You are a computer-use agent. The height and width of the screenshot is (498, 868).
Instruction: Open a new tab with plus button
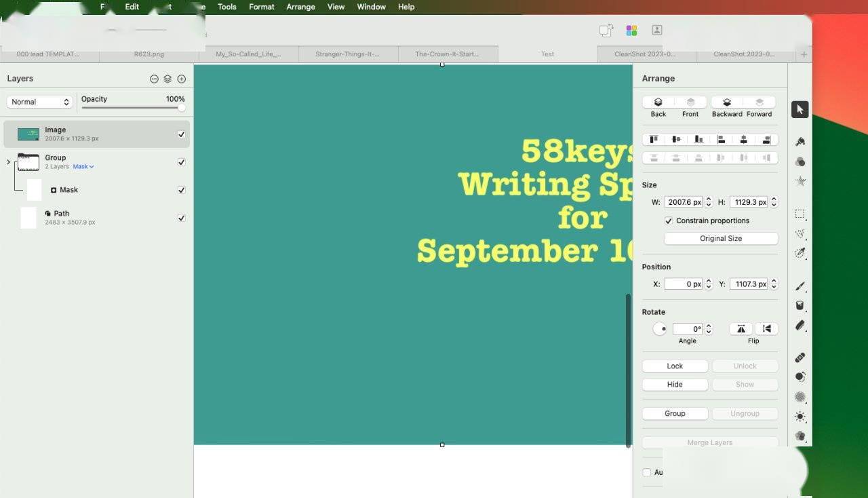pos(804,54)
